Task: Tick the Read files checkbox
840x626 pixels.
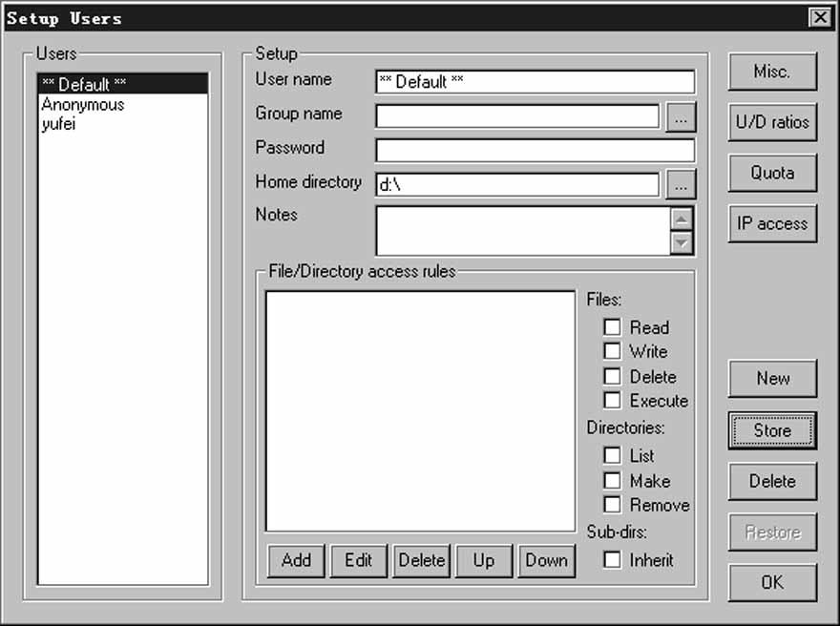Action: click(x=612, y=326)
